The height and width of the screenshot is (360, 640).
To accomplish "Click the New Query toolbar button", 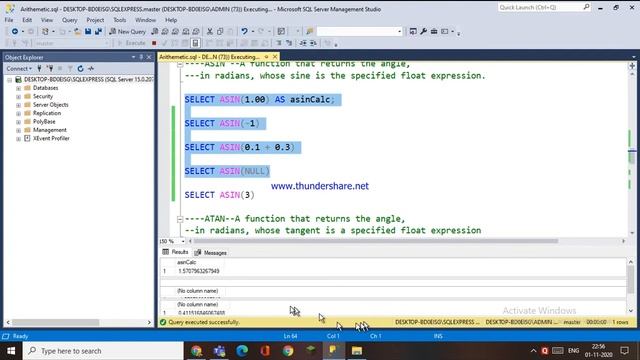I will [127, 31].
